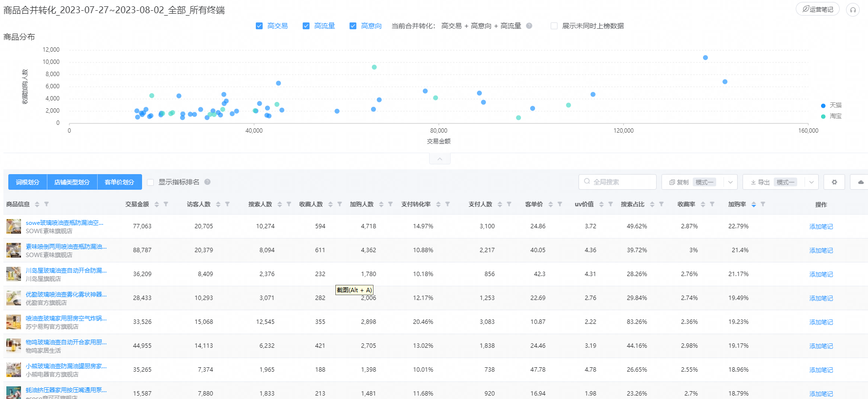Click the cloud icon button
868x399 pixels.
click(x=860, y=182)
